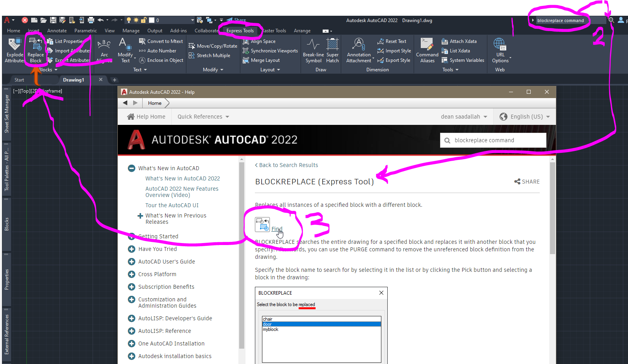Click Export Style in Dimension panel
This screenshot has height=364, width=628.
pyautogui.click(x=394, y=60)
